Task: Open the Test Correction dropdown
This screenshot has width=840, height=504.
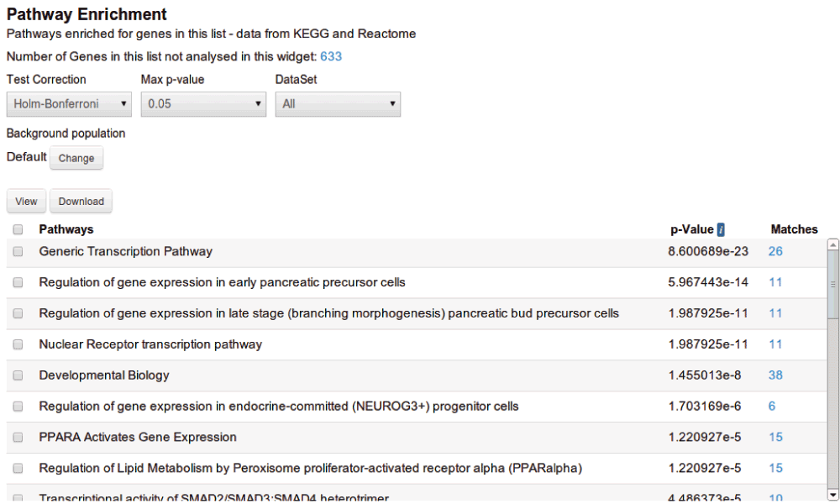Action: (x=68, y=103)
